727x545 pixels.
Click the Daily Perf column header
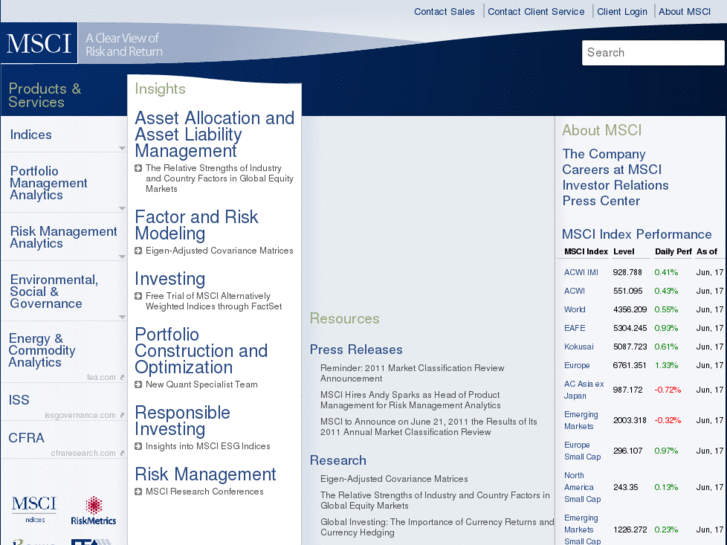(x=673, y=252)
